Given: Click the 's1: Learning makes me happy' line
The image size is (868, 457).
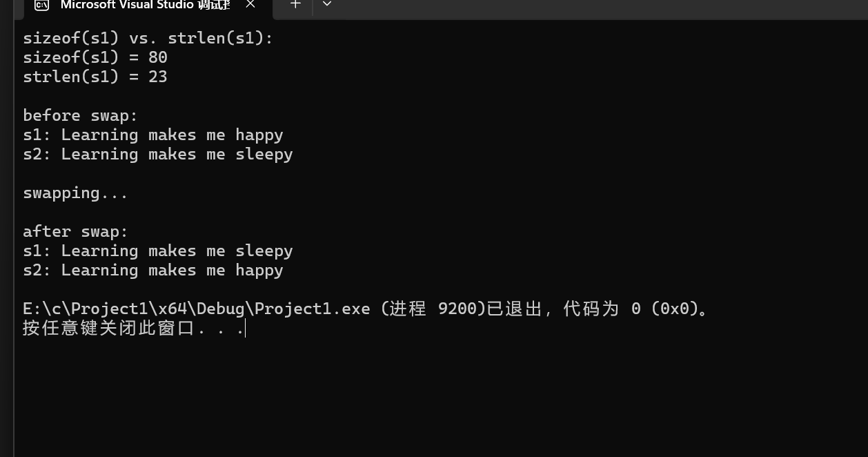Looking at the screenshot, I should tap(153, 135).
